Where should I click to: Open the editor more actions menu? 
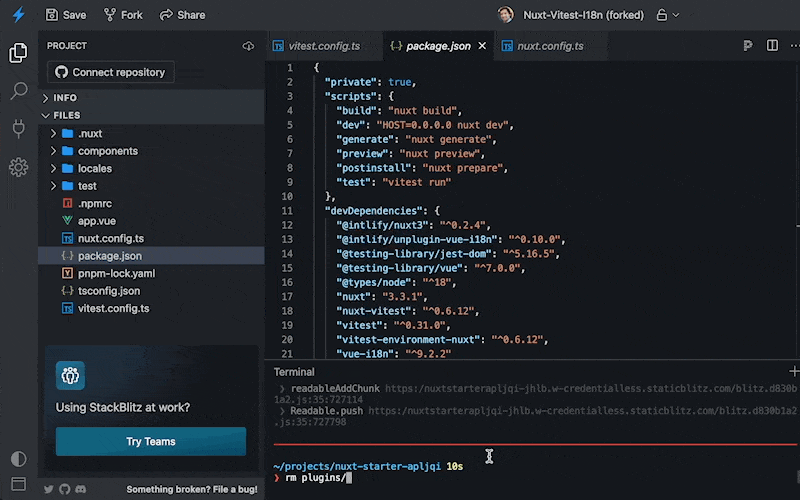point(795,46)
